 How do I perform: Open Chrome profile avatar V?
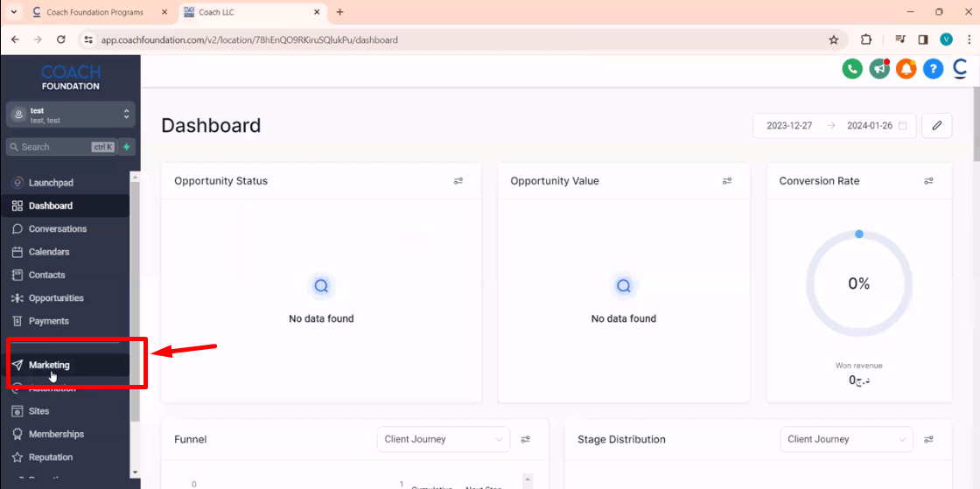coord(946,39)
